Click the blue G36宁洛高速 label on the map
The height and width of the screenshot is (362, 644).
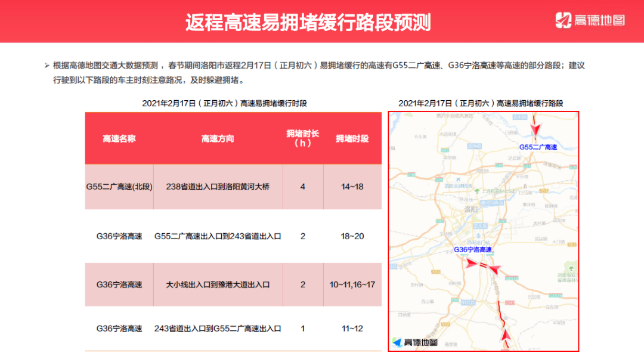point(473,249)
